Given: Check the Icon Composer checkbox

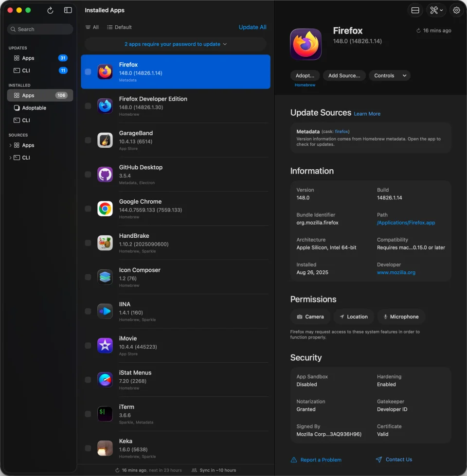Looking at the screenshot, I should click(x=88, y=277).
